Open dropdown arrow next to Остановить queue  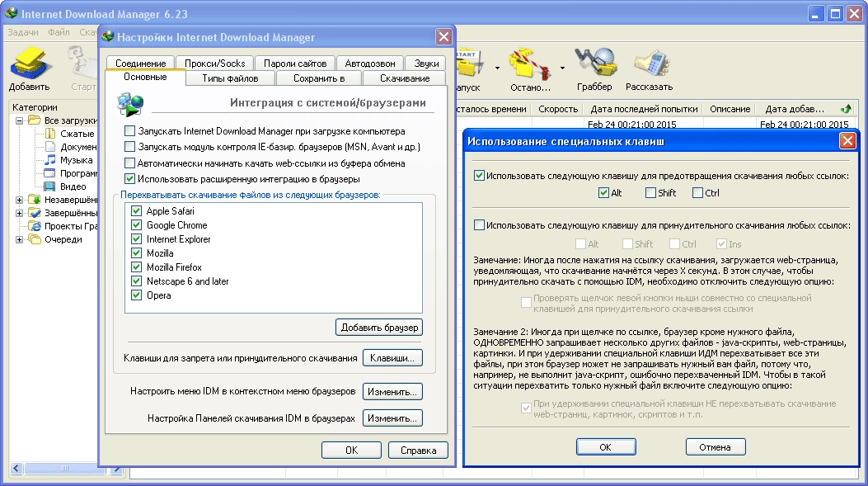[x=562, y=68]
